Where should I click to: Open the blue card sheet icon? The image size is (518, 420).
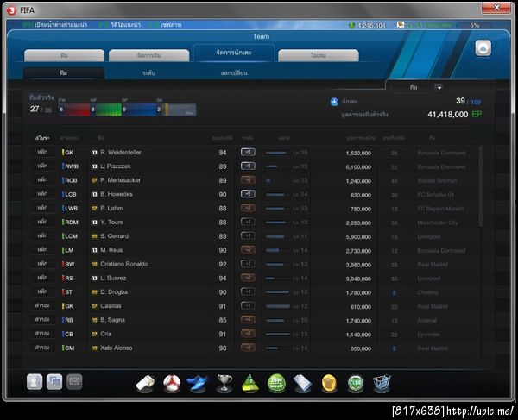pyautogui.click(x=303, y=384)
